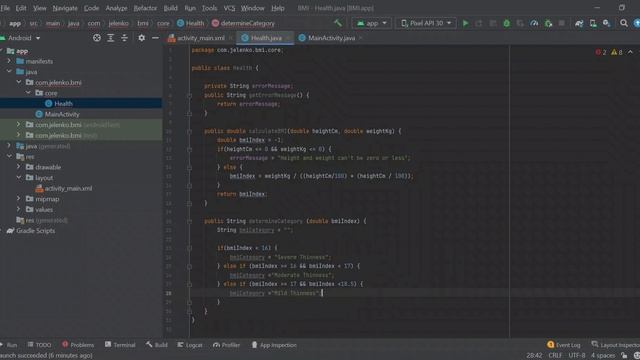Open the Event Log

564,345
